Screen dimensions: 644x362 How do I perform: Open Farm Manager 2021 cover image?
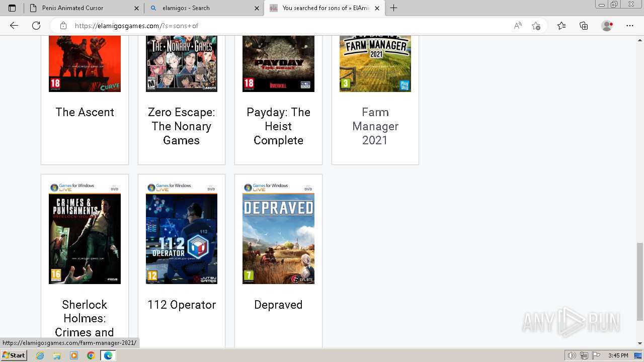375,64
